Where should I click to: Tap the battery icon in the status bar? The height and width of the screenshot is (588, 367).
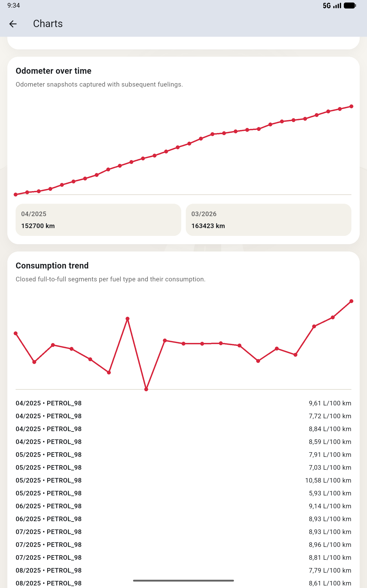coord(350,6)
